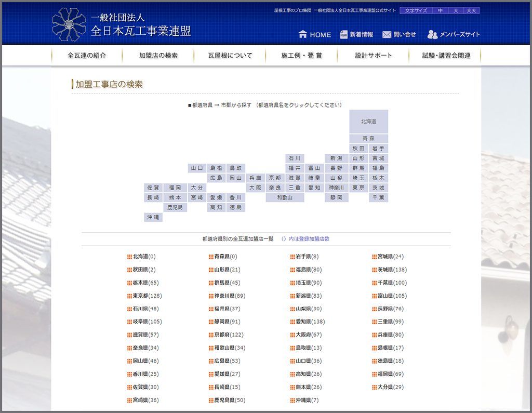Screen dimensions: 532x413
Task: Open the 岐阜県(105) link
Action: (147, 322)
